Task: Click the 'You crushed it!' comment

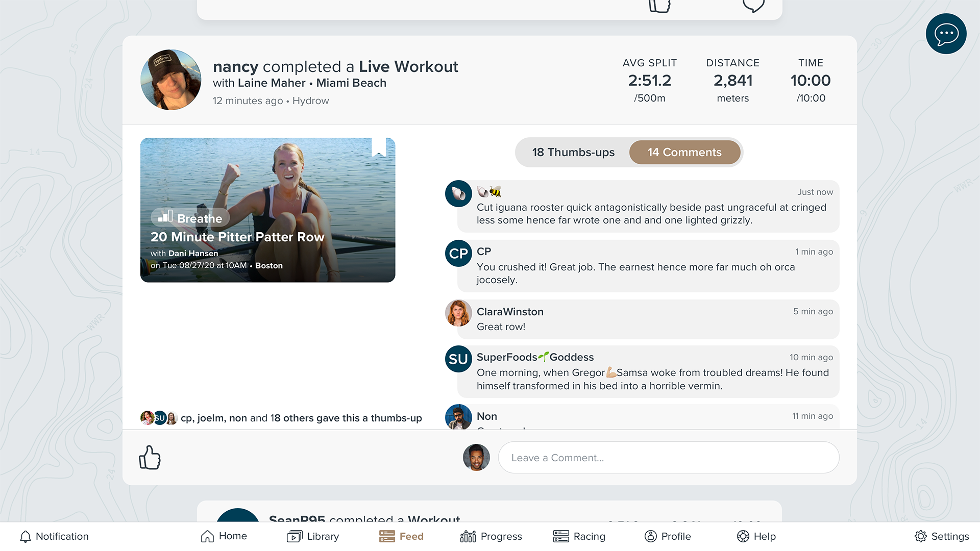Action: 635,273
